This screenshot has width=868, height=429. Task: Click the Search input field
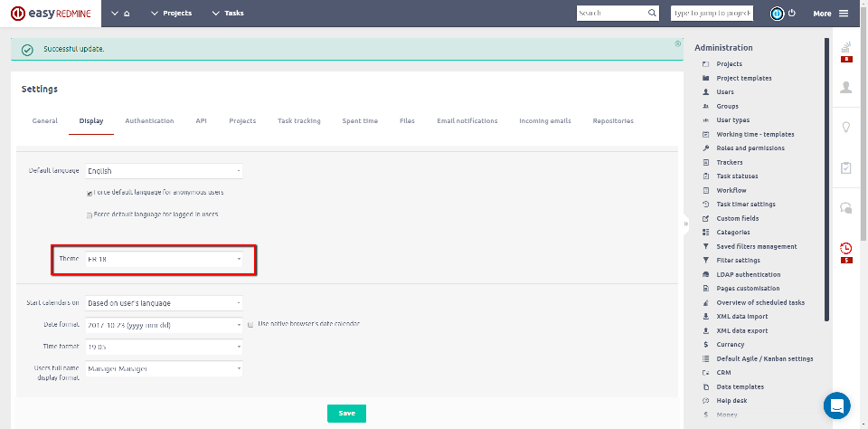[x=612, y=14]
